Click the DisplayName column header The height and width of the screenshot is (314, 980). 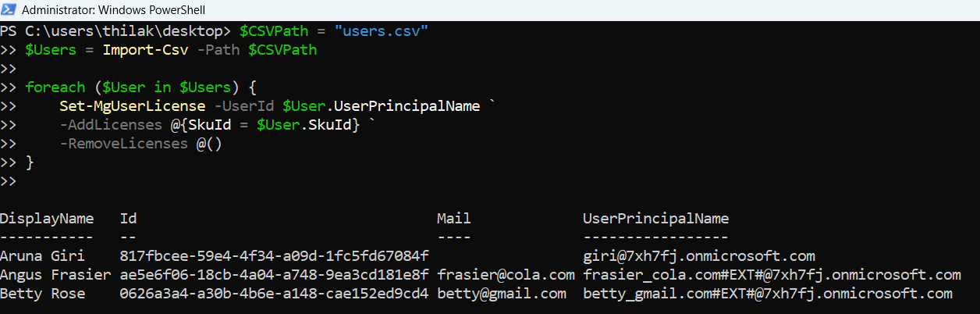click(47, 219)
